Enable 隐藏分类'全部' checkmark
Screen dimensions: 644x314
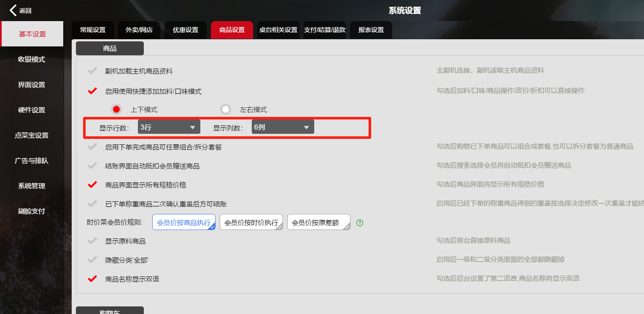pos(92,260)
